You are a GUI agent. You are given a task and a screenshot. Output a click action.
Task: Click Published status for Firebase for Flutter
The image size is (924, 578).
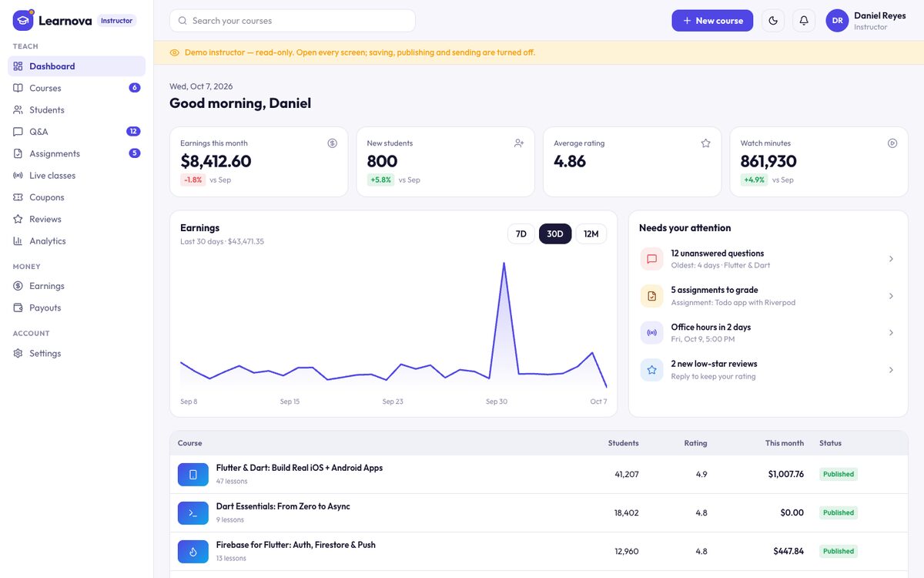839,552
